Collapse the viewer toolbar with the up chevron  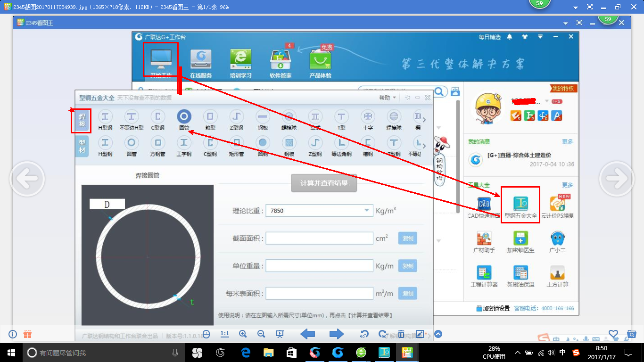(438, 334)
